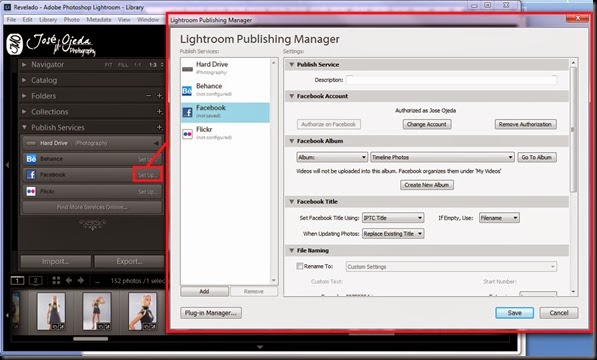Click Create New Album button
The width and height of the screenshot is (597, 360).
(427, 185)
